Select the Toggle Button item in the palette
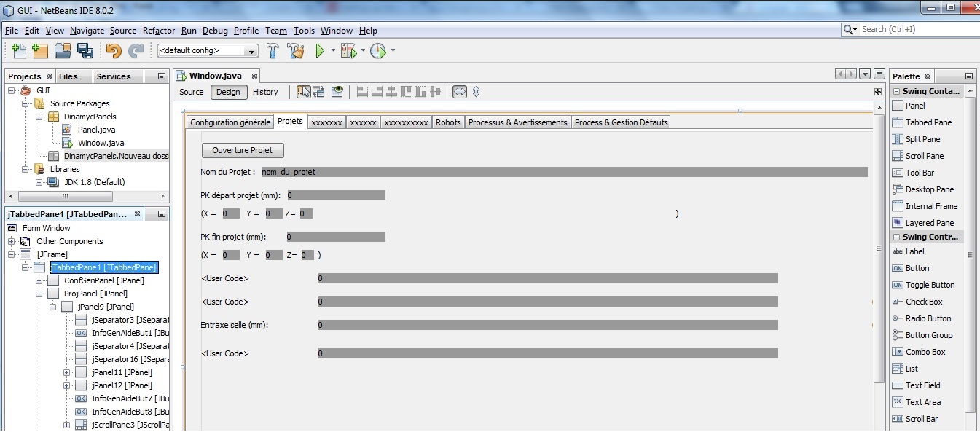This screenshot has width=980, height=432. pos(928,285)
